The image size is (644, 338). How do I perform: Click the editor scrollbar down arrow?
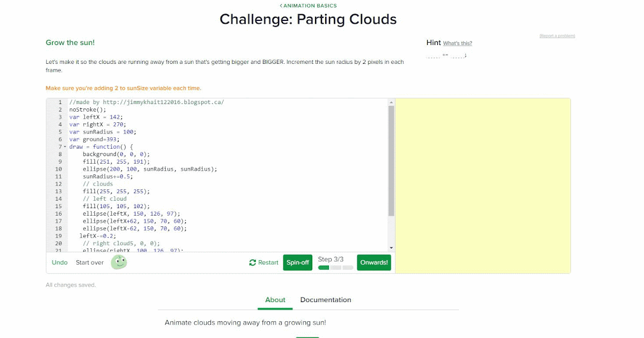(391, 247)
